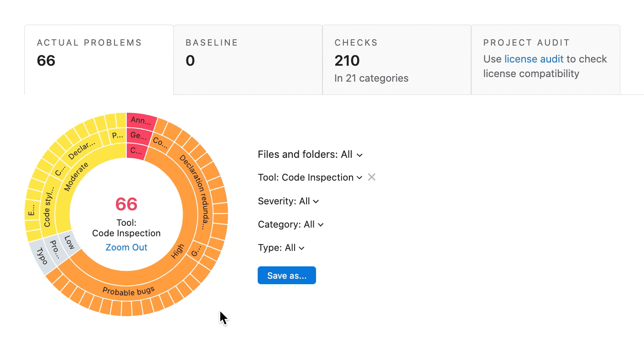Open the Files and folders dropdown
The width and height of the screenshot is (644, 364).
[310, 155]
